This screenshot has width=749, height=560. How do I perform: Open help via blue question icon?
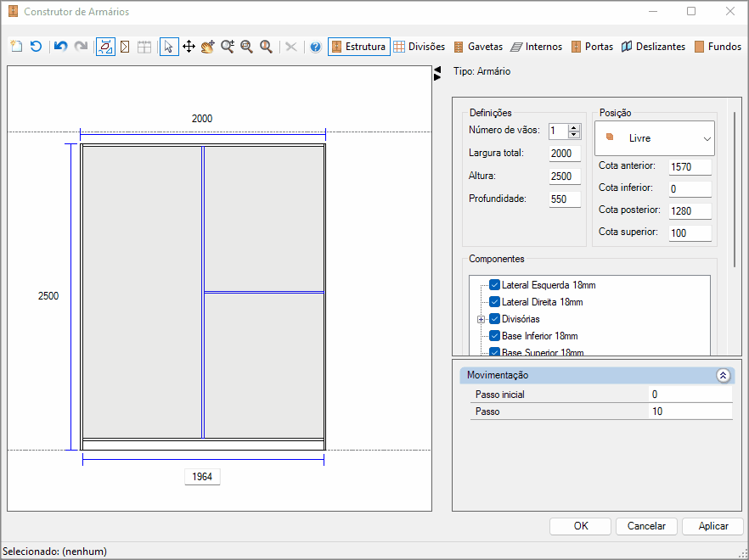[315, 47]
